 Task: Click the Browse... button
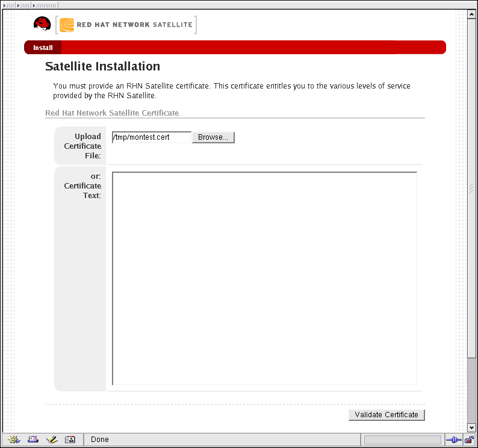213,137
